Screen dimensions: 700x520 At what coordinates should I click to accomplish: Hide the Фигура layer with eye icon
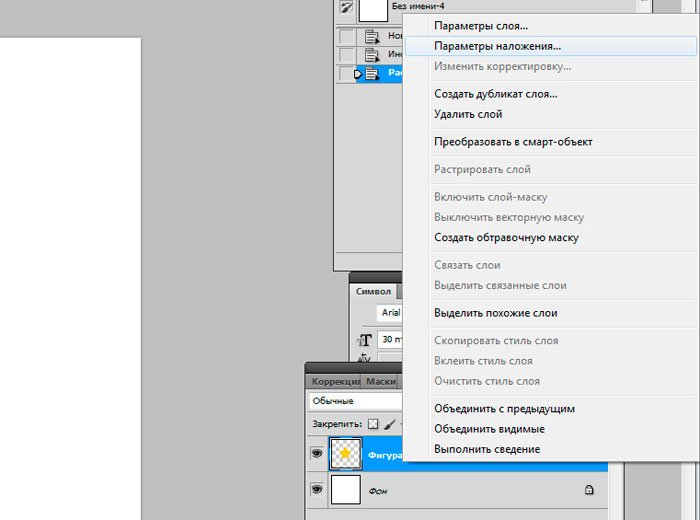pos(317,454)
